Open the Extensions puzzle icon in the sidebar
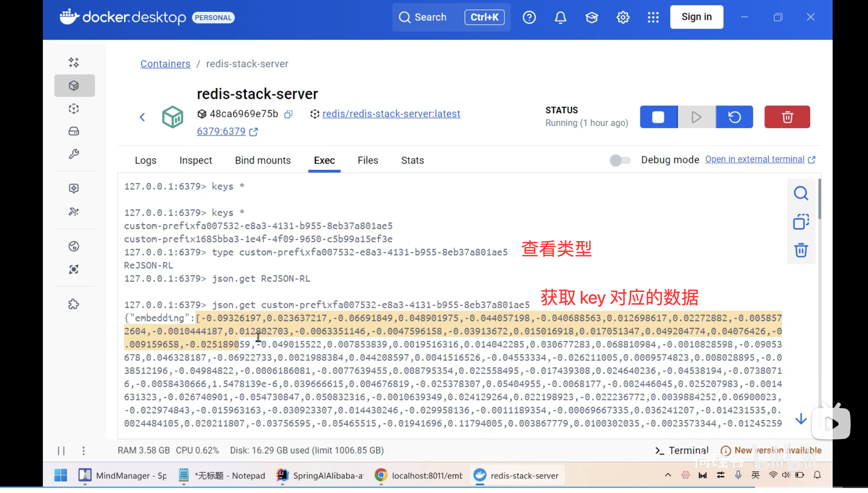This screenshot has width=868, height=493. pyautogui.click(x=74, y=304)
